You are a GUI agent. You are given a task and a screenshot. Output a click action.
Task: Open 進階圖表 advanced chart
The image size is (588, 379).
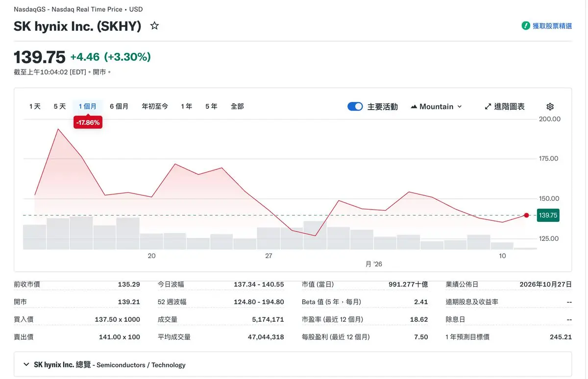point(505,107)
